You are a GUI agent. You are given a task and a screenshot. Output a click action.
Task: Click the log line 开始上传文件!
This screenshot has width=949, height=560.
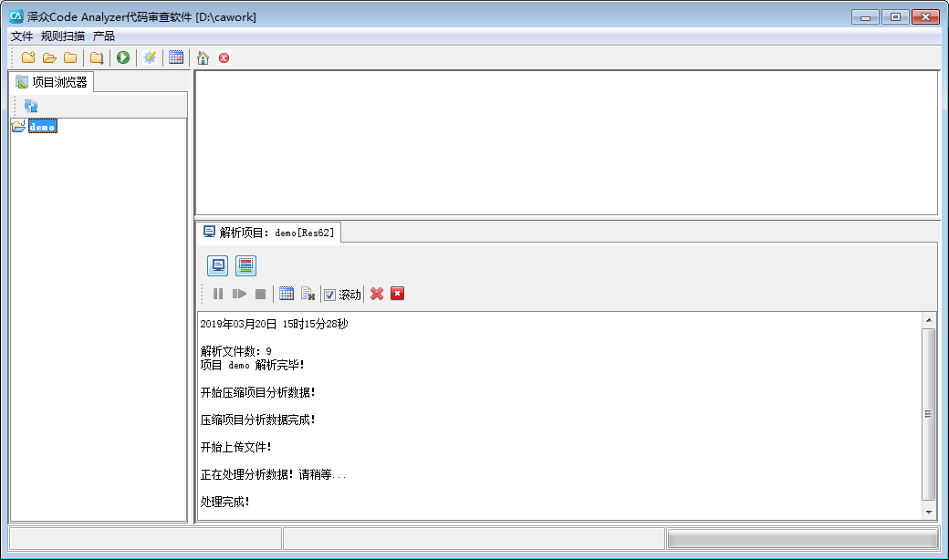(236, 447)
